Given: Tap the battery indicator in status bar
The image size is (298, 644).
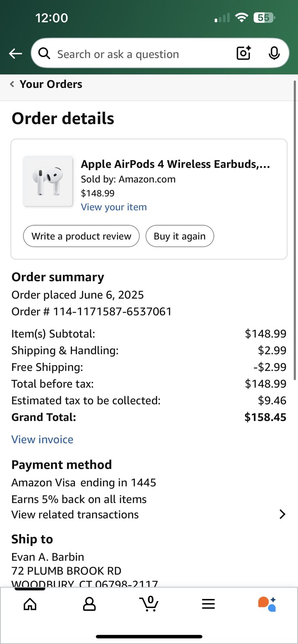Looking at the screenshot, I should point(263,17).
